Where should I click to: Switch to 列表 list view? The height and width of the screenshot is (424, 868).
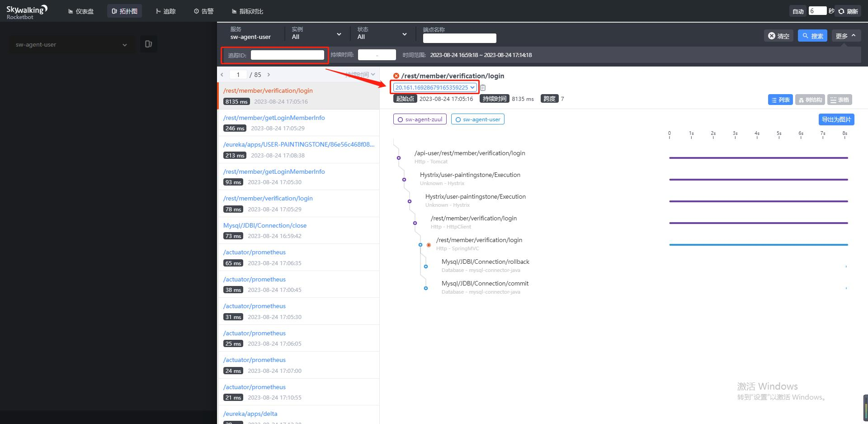click(780, 100)
